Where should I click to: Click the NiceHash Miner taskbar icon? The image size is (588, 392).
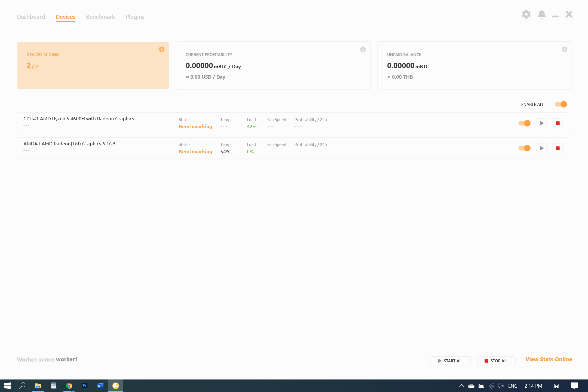pyautogui.click(x=116, y=386)
